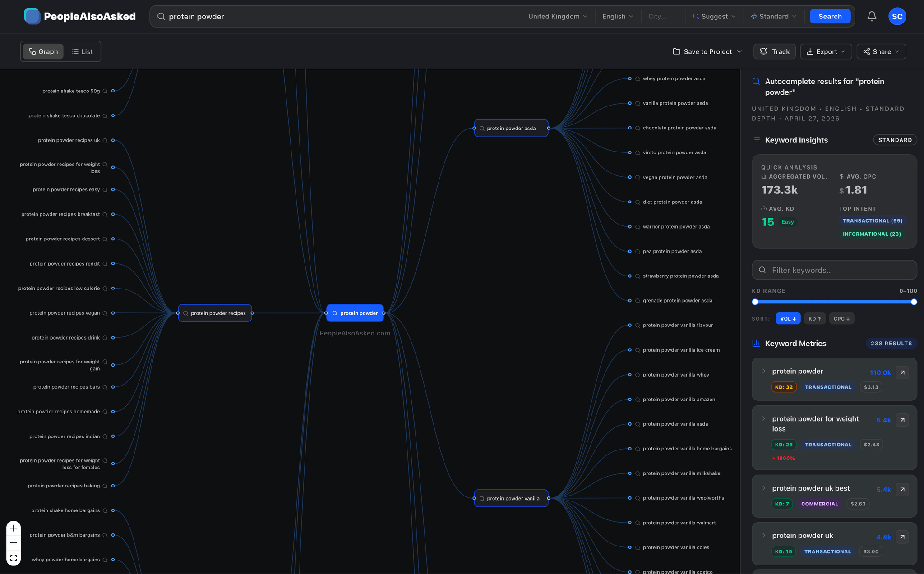Sort keywords by VOL descending
Image resolution: width=924 pixels, height=574 pixels.
pyautogui.click(x=788, y=319)
